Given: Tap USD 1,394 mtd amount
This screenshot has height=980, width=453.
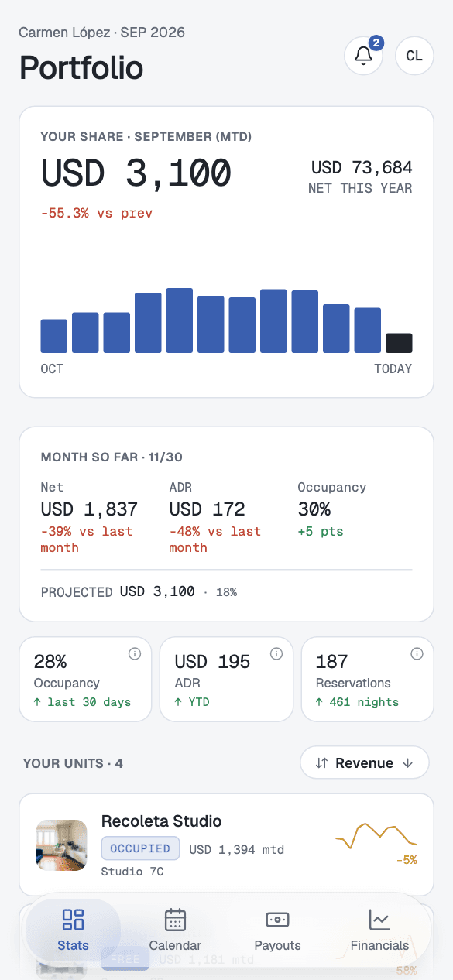Looking at the screenshot, I should coord(237,849).
